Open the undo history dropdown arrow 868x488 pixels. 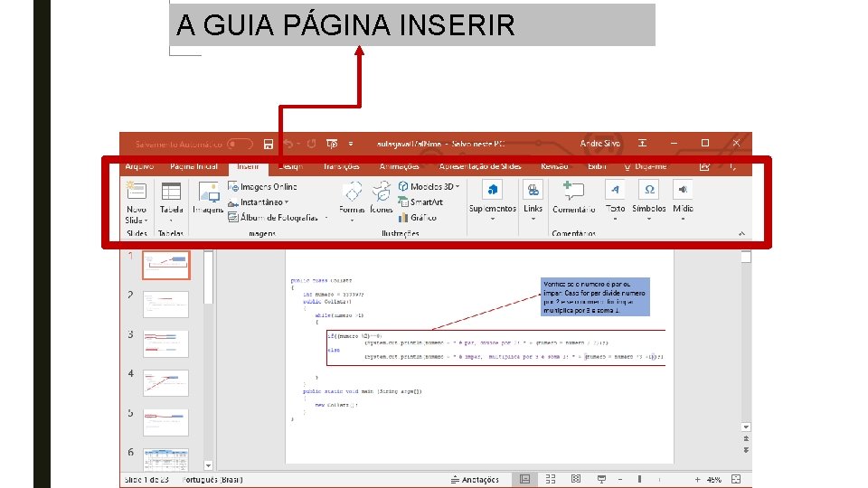coord(298,144)
